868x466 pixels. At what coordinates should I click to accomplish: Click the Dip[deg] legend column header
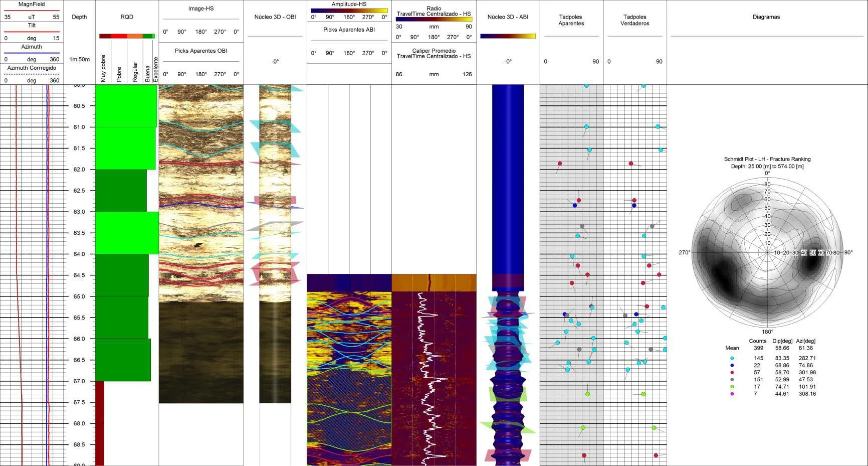coord(782,341)
